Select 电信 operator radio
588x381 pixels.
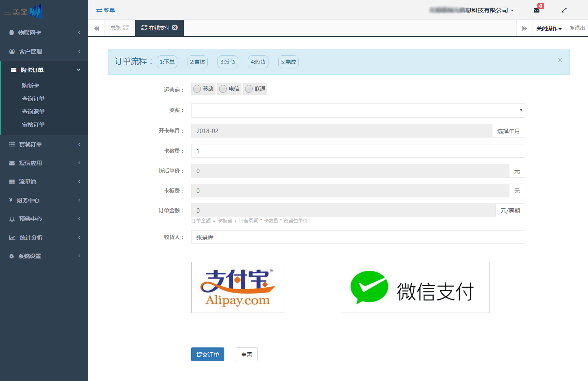pyautogui.click(x=223, y=89)
